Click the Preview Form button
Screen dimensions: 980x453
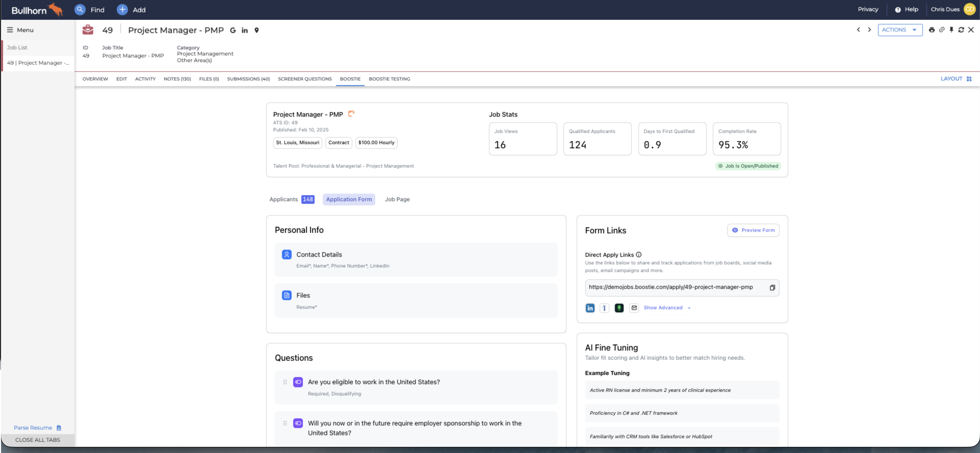click(x=753, y=230)
